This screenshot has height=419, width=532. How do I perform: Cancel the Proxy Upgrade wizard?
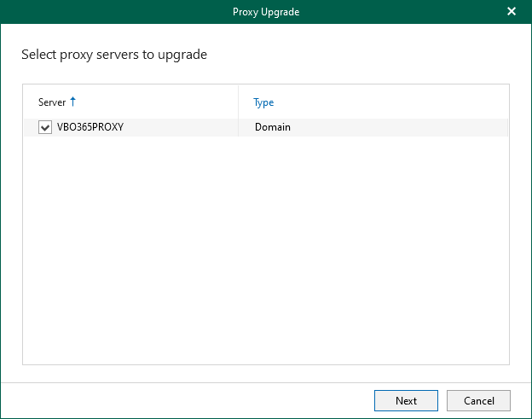[x=478, y=401]
